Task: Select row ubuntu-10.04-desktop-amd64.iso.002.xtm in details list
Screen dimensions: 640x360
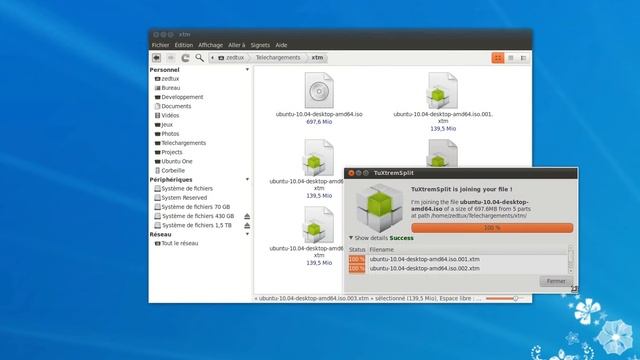Action: pyautogui.click(x=458, y=269)
